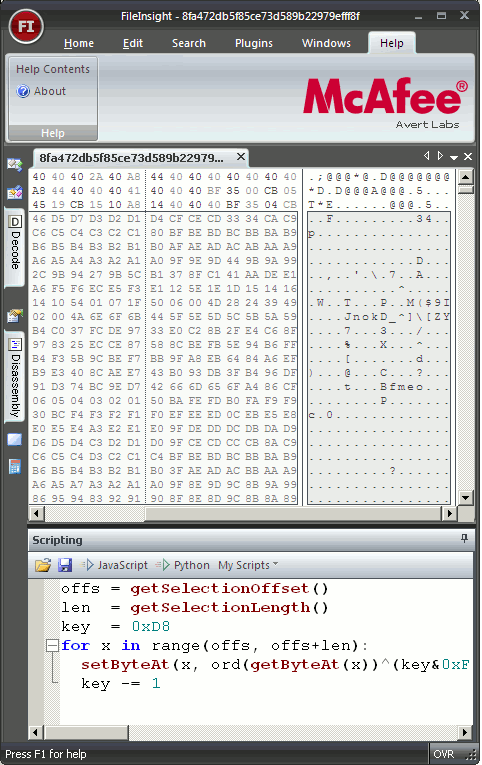Close the open document tab
The image size is (482, 765).
[241, 157]
